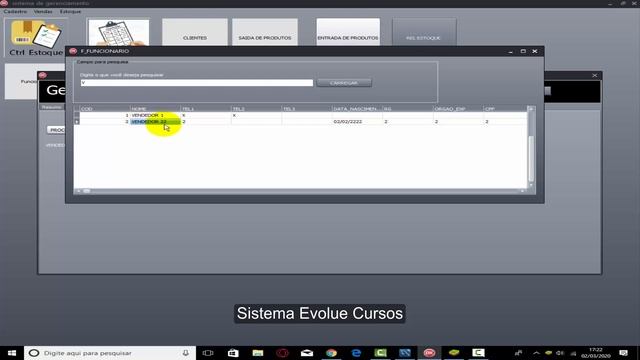The height and width of the screenshot is (360, 640).
Task: Focus the search text field containing 'V'
Action: (x=196, y=83)
